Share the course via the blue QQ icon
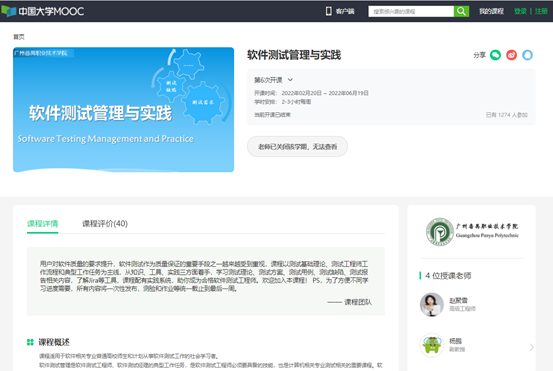Viewport: 553px width, 371px height. click(527, 55)
